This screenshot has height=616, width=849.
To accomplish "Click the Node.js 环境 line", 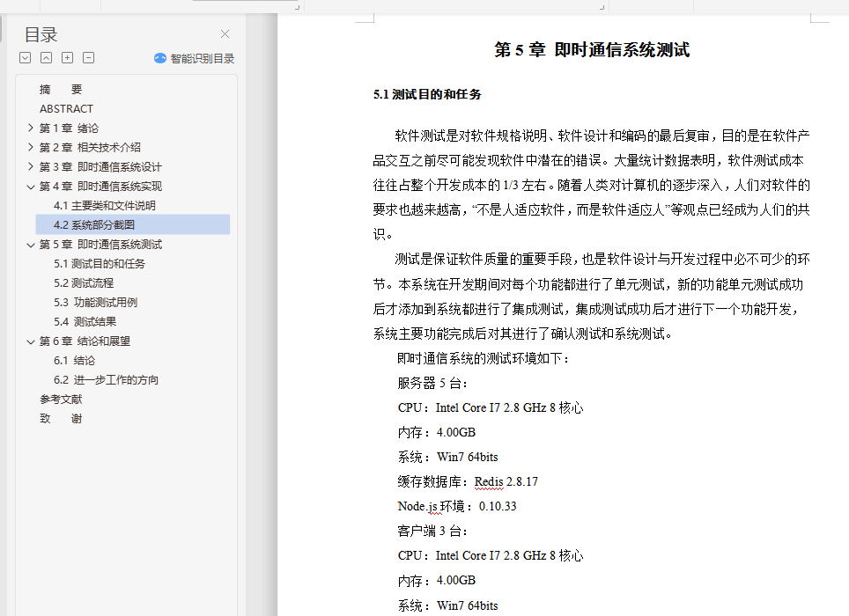I will 457,506.
